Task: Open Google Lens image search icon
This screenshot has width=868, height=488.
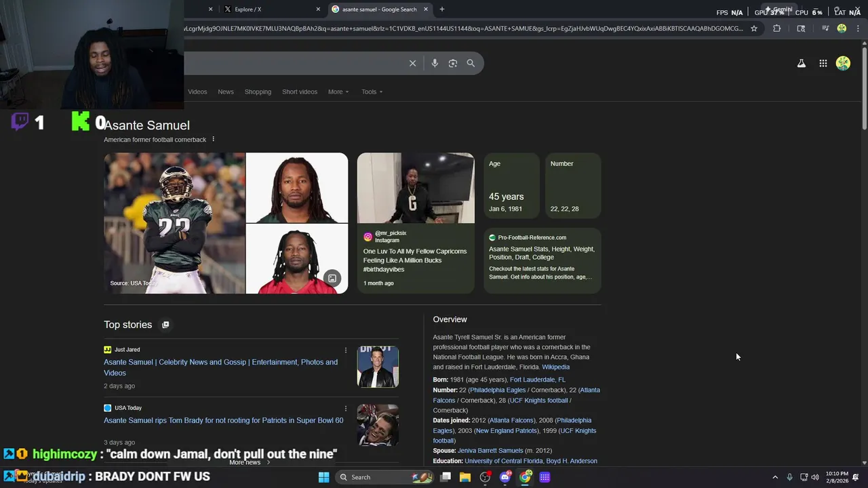Action: click(453, 63)
